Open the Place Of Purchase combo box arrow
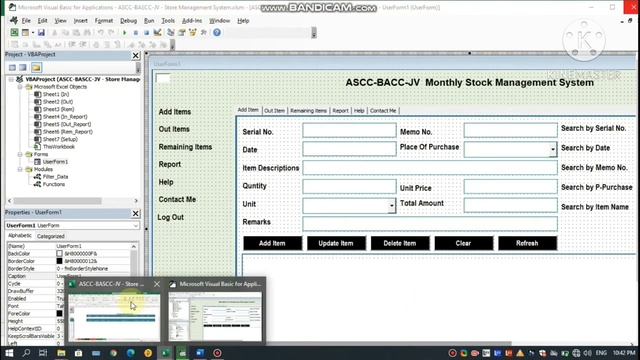 [553, 150]
